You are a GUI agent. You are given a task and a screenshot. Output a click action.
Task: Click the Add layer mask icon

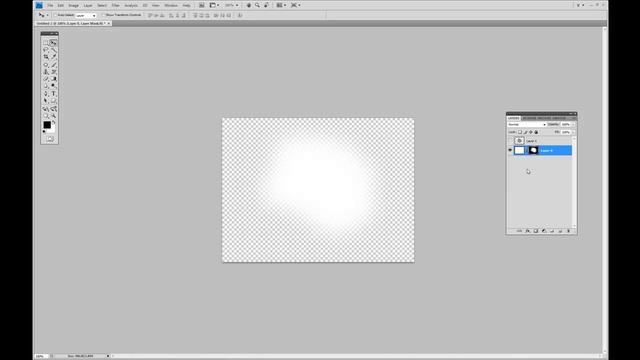536,231
